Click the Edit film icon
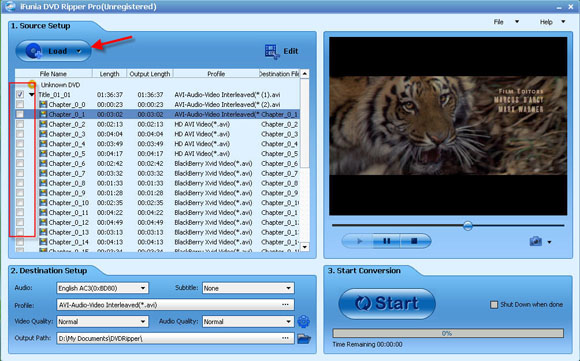 pos(272,51)
